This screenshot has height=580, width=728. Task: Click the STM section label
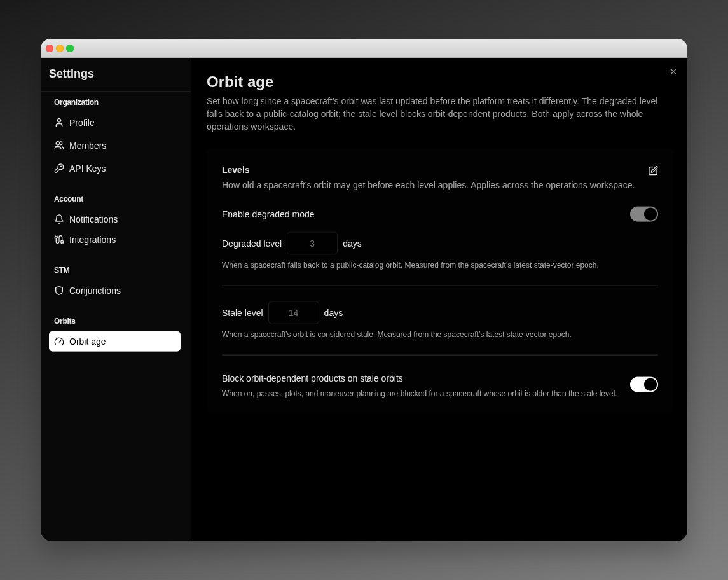(62, 270)
